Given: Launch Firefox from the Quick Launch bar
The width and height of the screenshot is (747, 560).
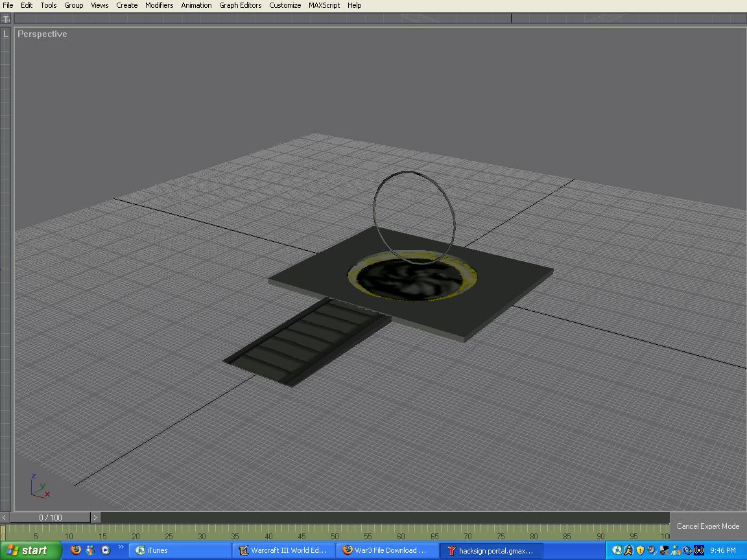Looking at the screenshot, I should pyautogui.click(x=76, y=550).
